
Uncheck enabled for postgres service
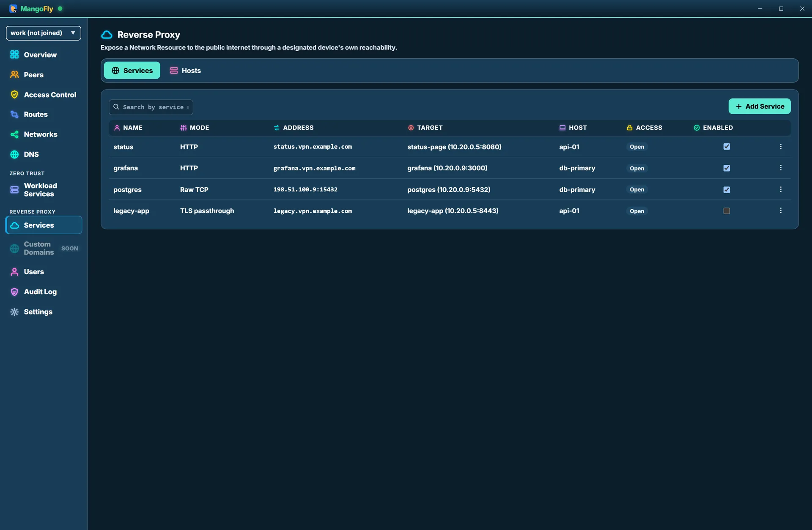(x=727, y=190)
